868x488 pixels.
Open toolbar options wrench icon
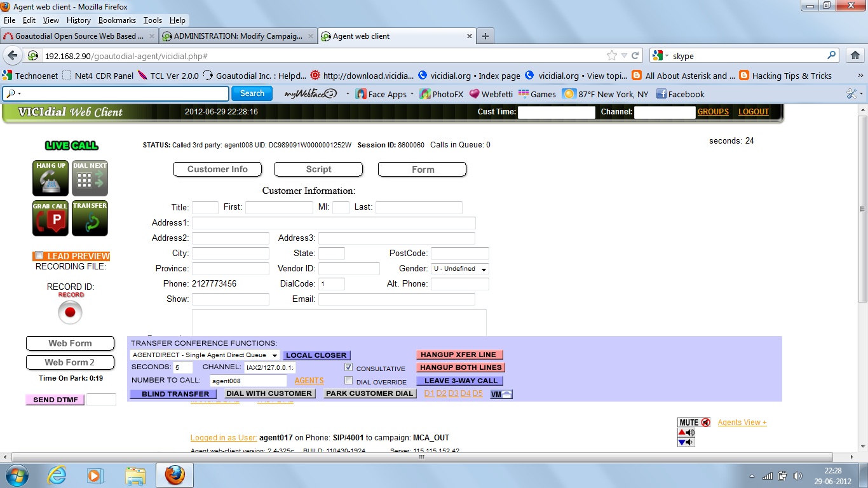(851, 94)
